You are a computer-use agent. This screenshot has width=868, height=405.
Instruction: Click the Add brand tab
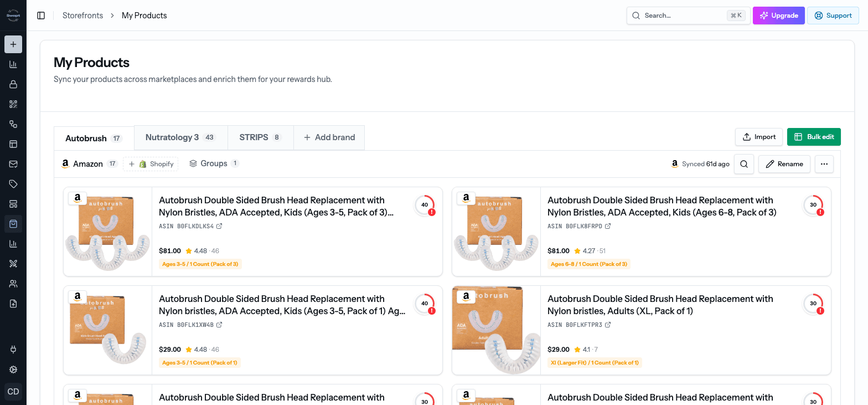coord(329,137)
